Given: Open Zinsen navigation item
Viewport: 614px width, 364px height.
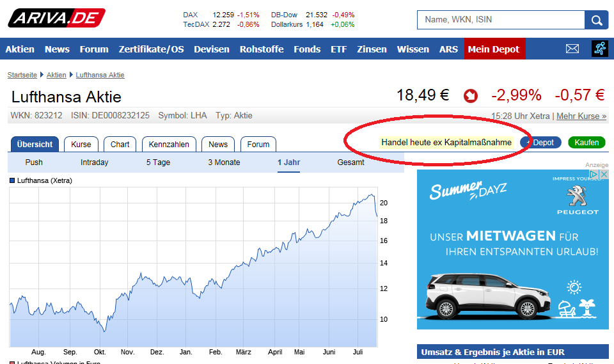Looking at the screenshot, I should click(372, 49).
